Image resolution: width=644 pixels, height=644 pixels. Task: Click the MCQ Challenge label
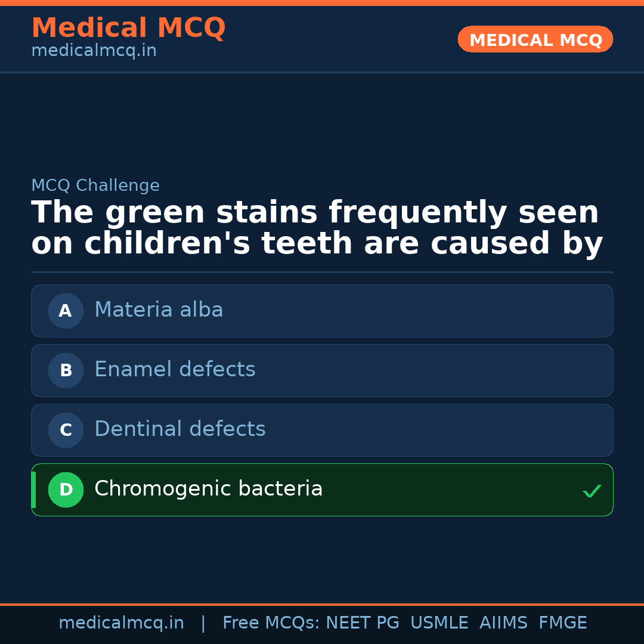pos(95,185)
